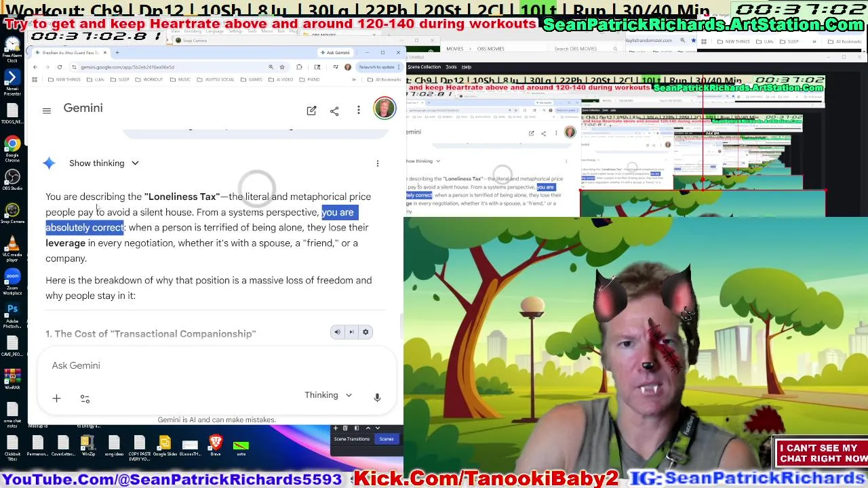Image resolution: width=868 pixels, height=488 pixels.
Task: Open the JIUJITSU SOCIAL bookmark folder
Action: coord(216,80)
